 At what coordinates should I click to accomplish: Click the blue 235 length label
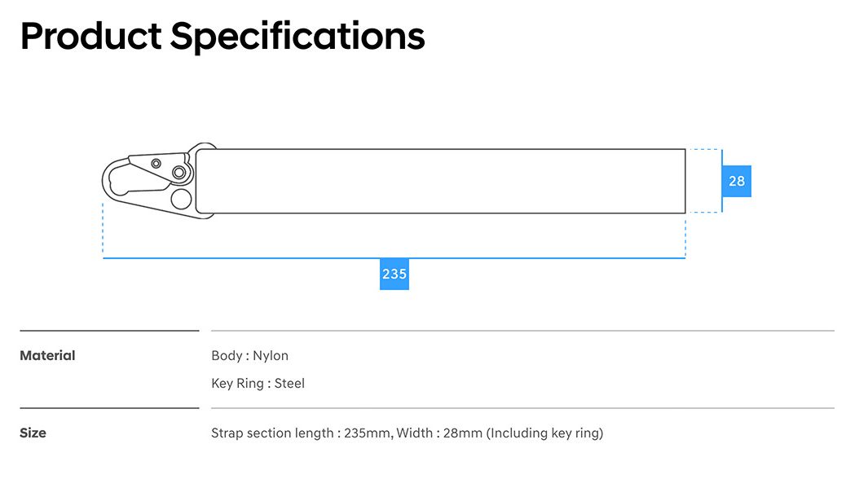click(394, 275)
